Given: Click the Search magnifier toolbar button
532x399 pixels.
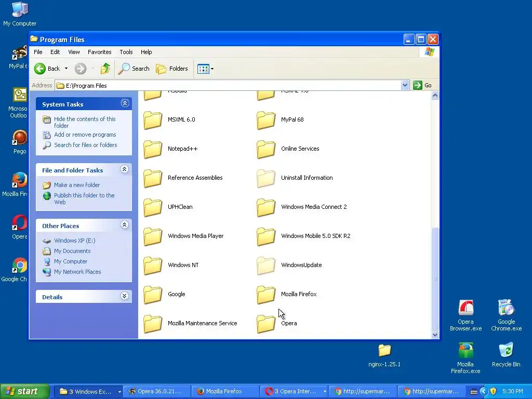Looking at the screenshot, I should click(134, 69).
